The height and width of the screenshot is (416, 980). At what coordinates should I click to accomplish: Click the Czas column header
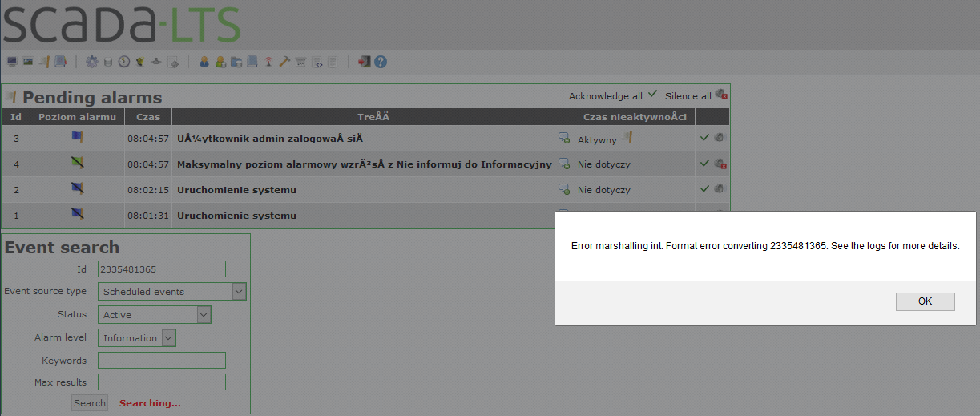tap(148, 117)
